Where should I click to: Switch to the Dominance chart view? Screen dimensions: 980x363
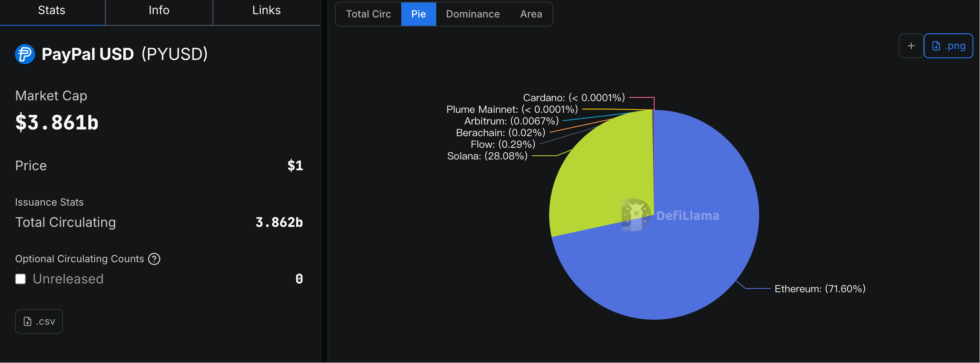pyautogui.click(x=472, y=14)
